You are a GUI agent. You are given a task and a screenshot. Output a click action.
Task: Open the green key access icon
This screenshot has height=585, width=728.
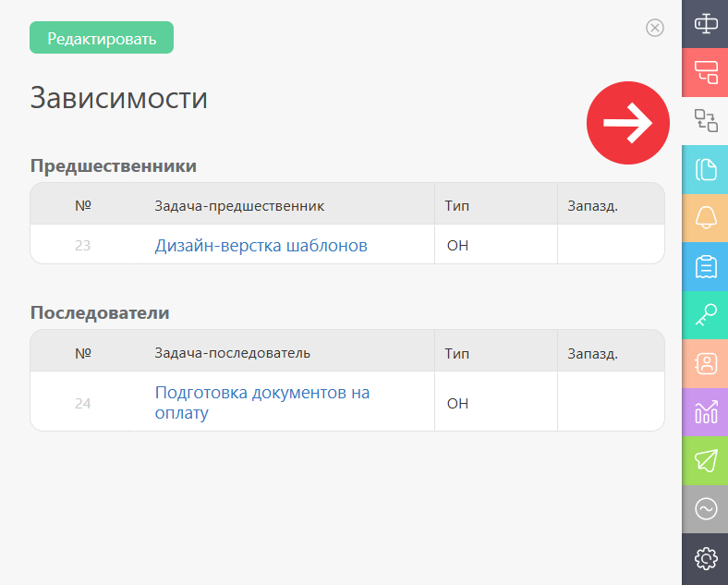pyautogui.click(x=705, y=315)
